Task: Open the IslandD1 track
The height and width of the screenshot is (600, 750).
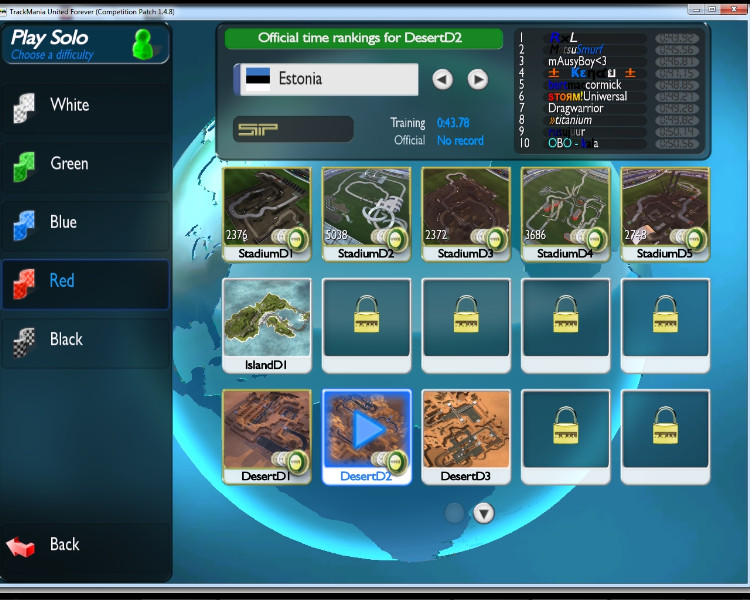Action: pos(266,319)
